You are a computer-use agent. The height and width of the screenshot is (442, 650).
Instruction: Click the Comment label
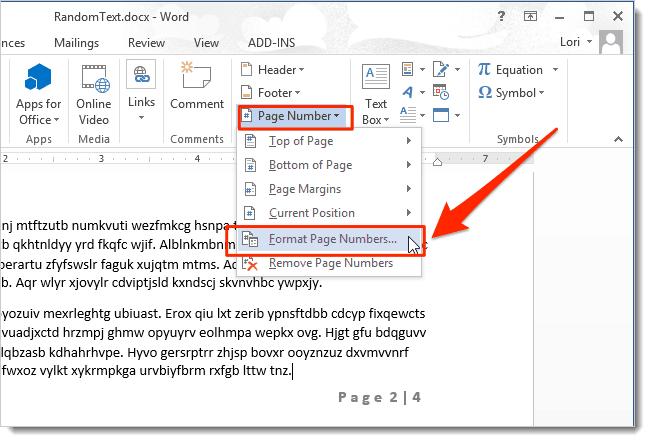[x=197, y=104]
